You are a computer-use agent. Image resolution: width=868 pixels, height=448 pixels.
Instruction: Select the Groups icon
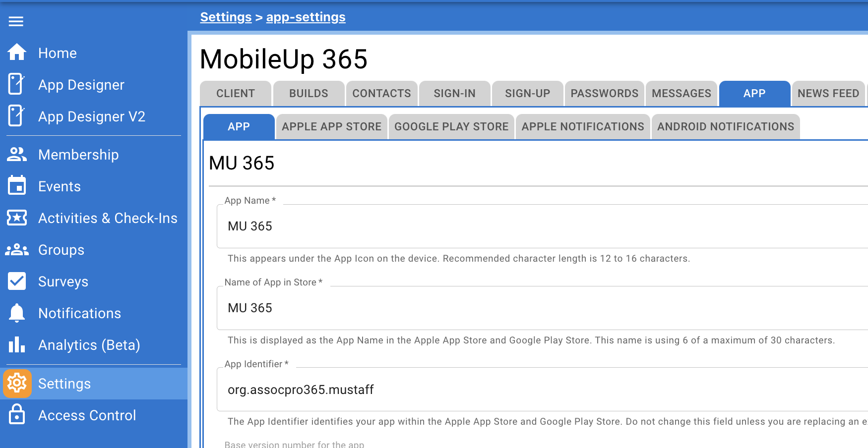[16, 249]
